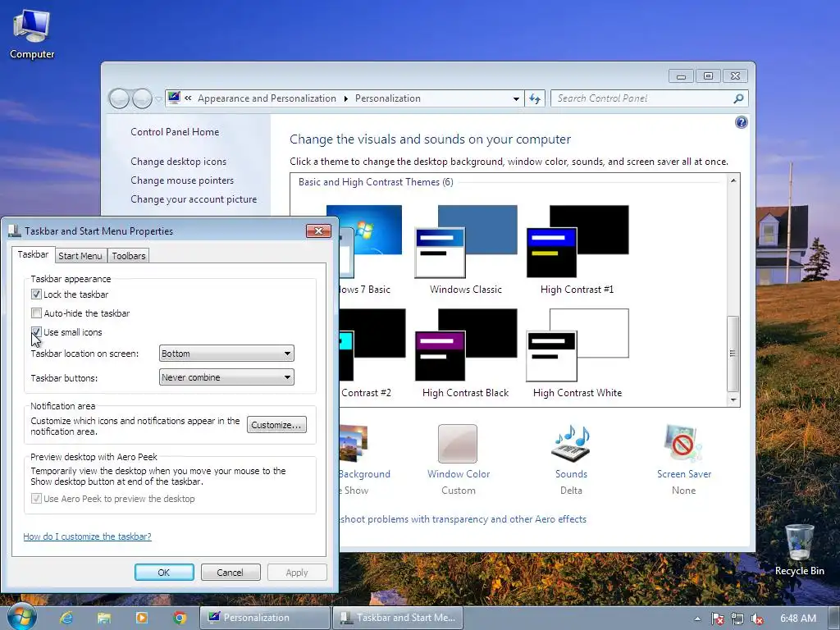
Task: Launch Google Chrome from the taskbar
Action: coord(180,618)
